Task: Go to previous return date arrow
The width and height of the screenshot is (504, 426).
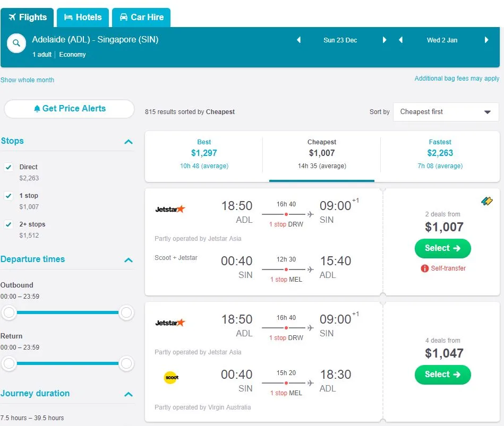Action: [x=401, y=40]
